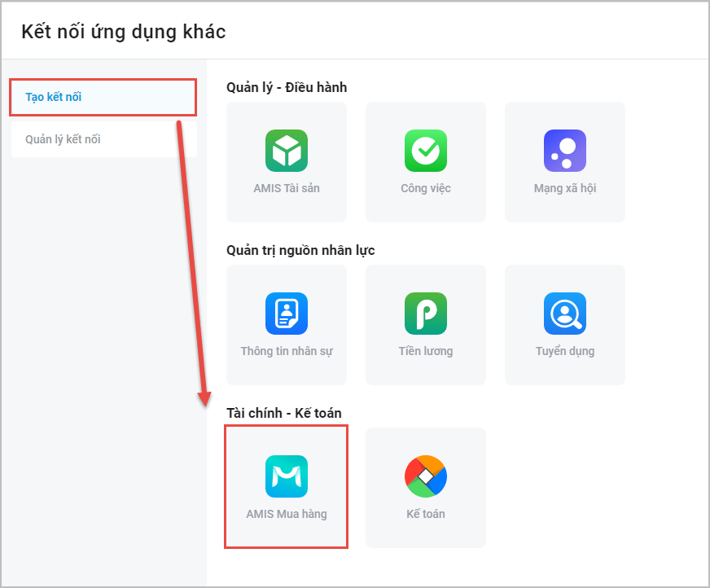Click the Công việc green checkmark icon
710x588 pixels.
coord(426,151)
